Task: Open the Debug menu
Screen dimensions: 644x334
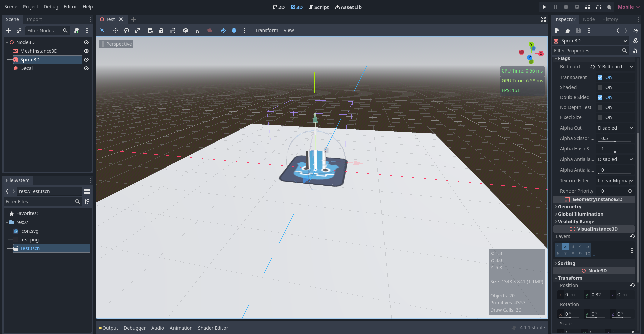Action: pos(51,6)
